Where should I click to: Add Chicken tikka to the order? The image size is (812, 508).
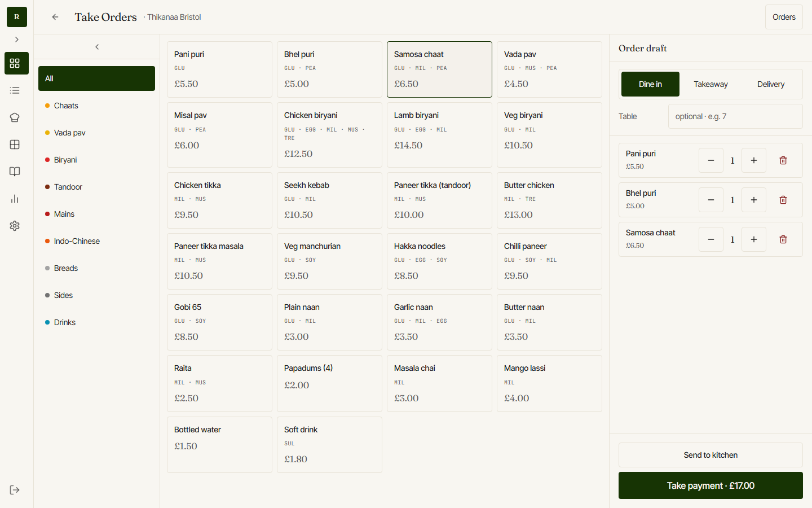point(219,200)
